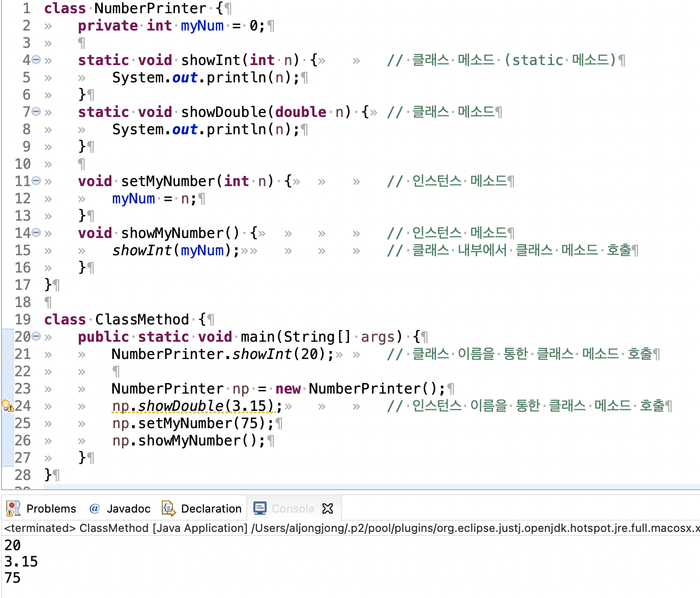Click line number 17 in the gutter
The width and height of the screenshot is (700, 598).
pyautogui.click(x=22, y=285)
